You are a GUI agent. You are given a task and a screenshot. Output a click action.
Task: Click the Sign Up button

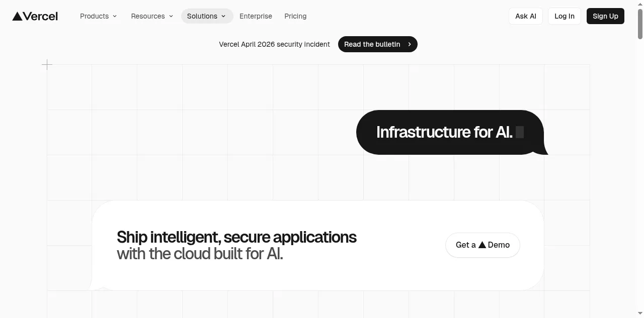coord(605,16)
